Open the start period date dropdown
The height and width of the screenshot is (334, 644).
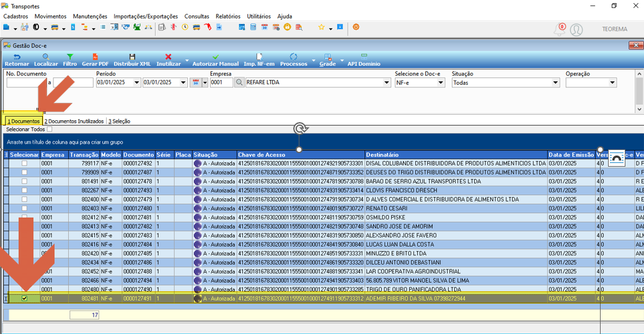pyautogui.click(x=137, y=82)
